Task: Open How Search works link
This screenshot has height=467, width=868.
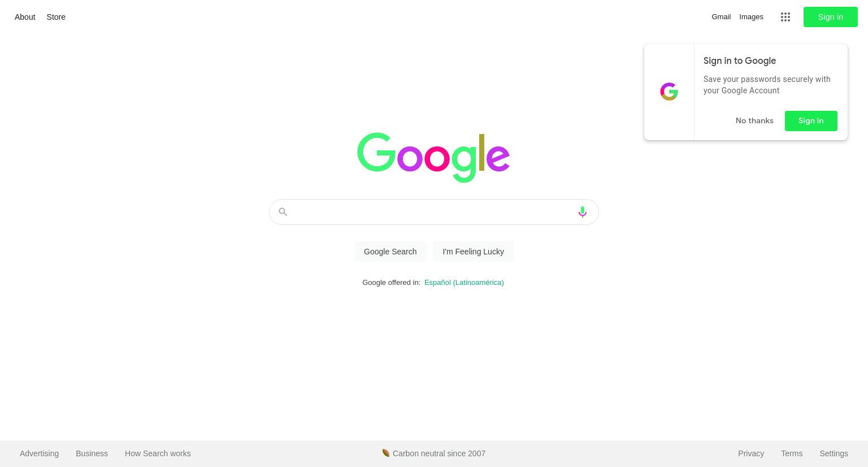Action: [x=158, y=453]
